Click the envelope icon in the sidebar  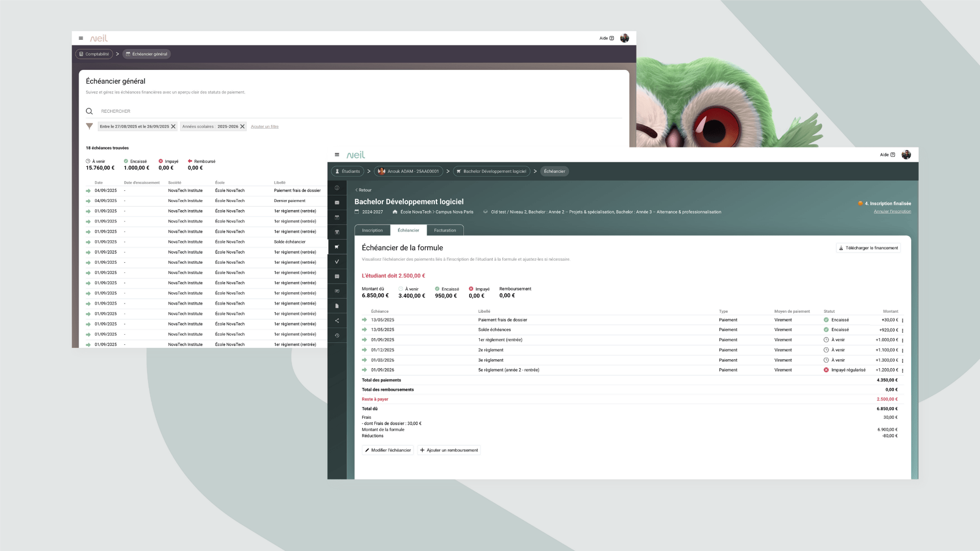(337, 203)
